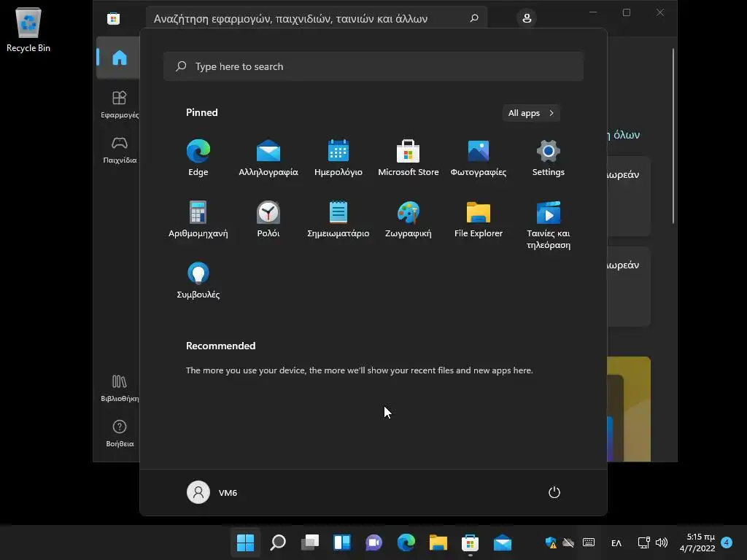The image size is (747, 560).
Task: Open Settings from pinned apps
Action: [x=549, y=158]
